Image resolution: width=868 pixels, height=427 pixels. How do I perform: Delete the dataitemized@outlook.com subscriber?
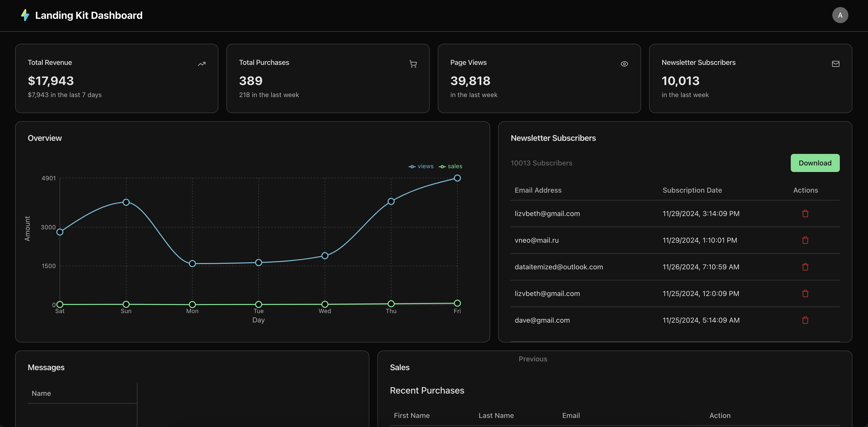[x=805, y=267]
